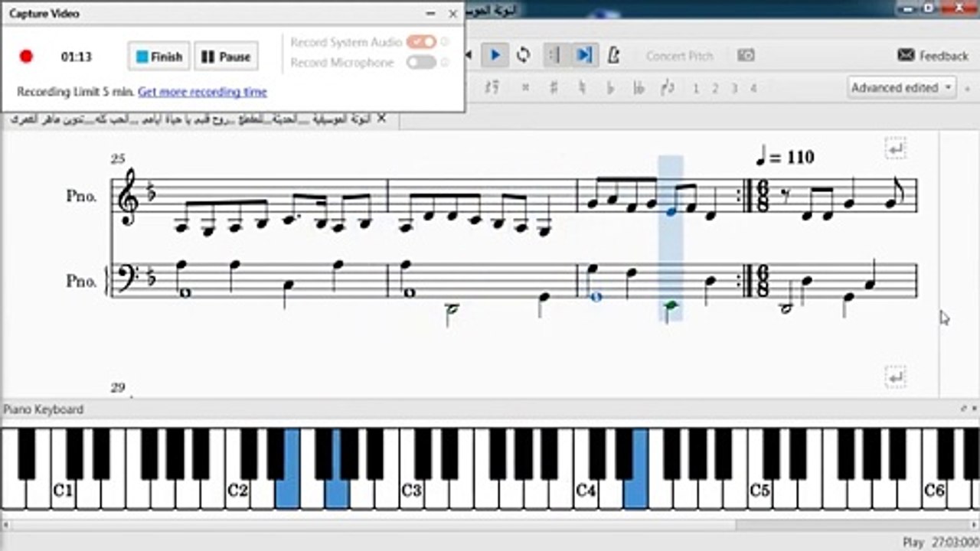
Task: Pause the video recording
Action: pyautogui.click(x=227, y=57)
